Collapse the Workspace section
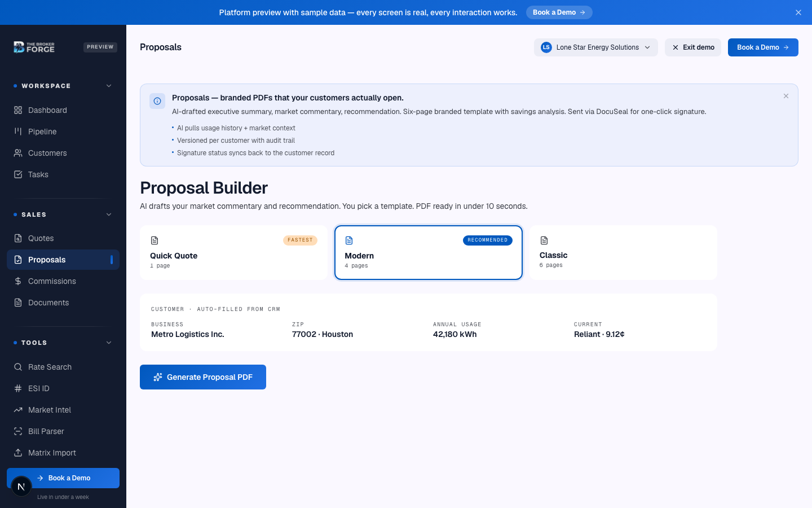This screenshot has width=812, height=508. 109,86
